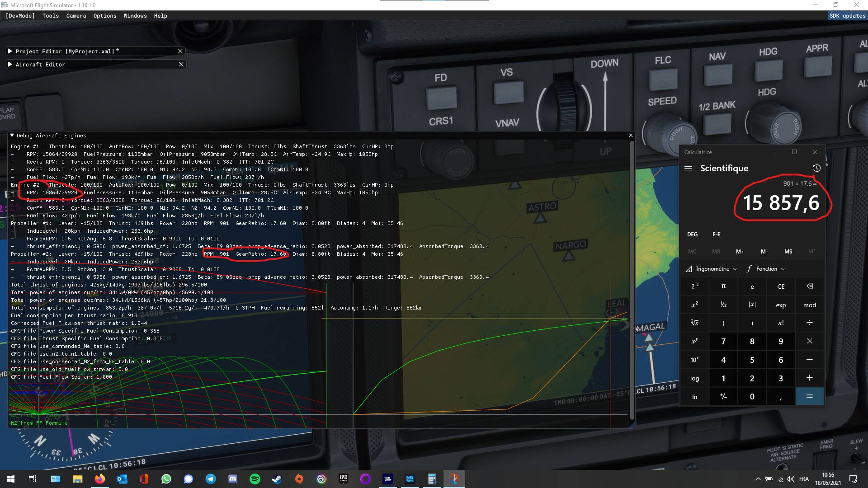Expand the Aircraft Editor panel
Screen dimensions: 868x488
(10, 65)
